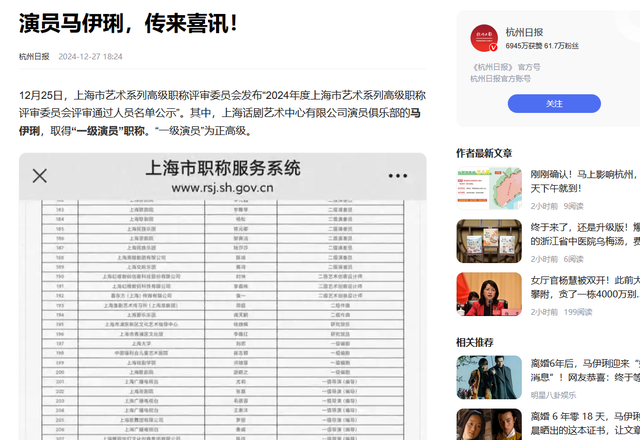The height and width of the screenshot is (440, 640).
Task: Open article thumbnail with map illustration
Action: click(x=489, y=188)
